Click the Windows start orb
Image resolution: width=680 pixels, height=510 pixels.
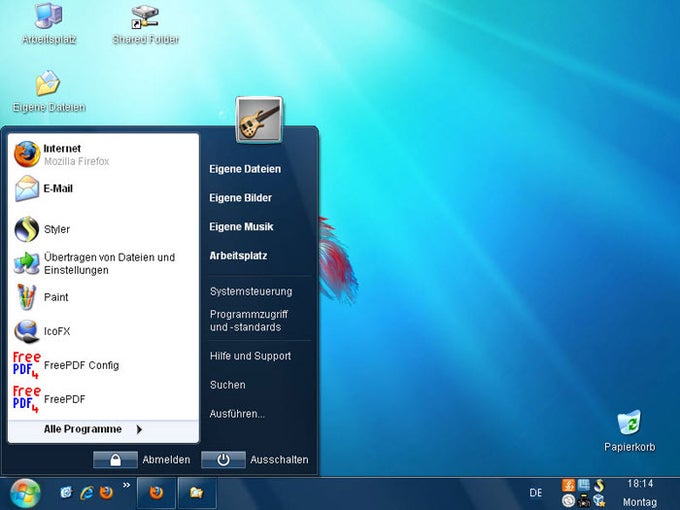(x=25, y=494)
